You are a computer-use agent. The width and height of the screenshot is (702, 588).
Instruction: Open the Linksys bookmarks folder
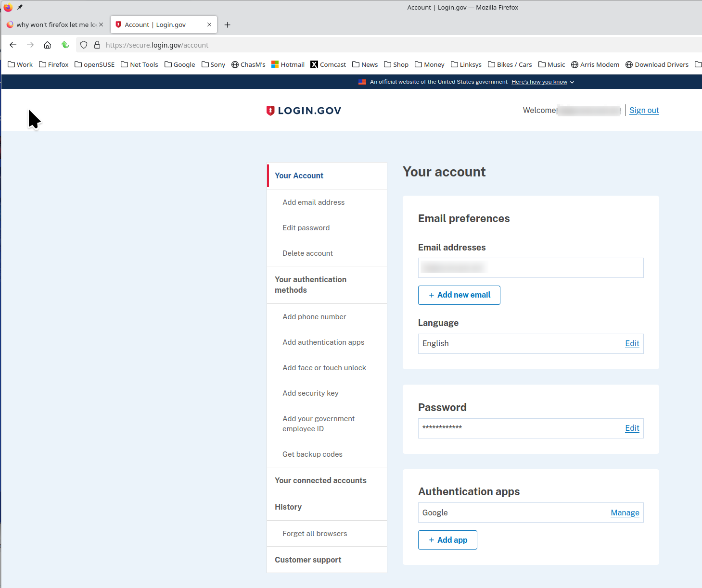(466, 64)
